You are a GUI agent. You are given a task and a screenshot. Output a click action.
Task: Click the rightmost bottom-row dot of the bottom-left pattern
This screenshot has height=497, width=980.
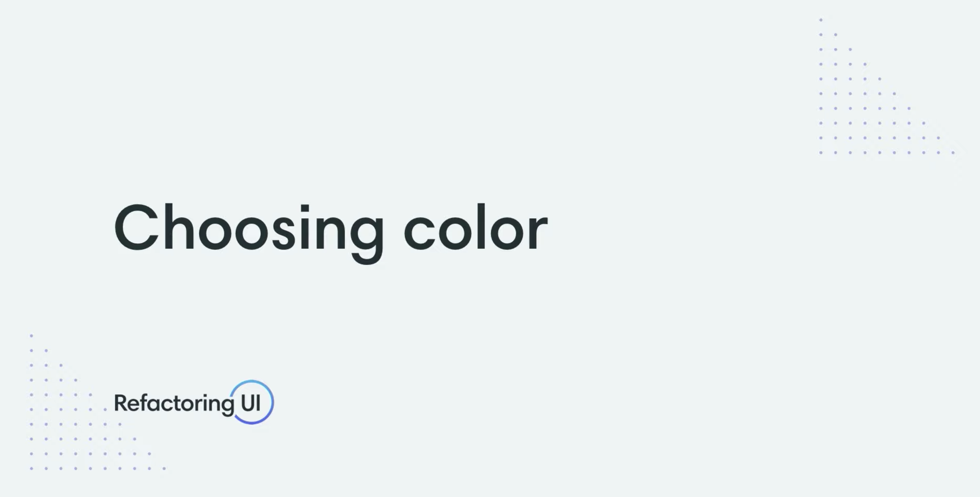(164, 468)
